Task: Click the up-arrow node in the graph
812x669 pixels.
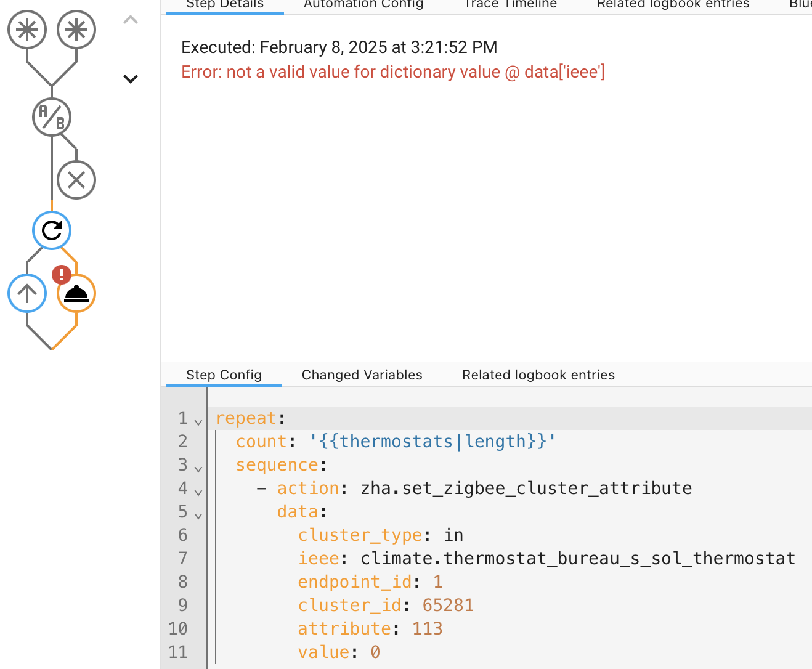Action: tap(27, 293)
